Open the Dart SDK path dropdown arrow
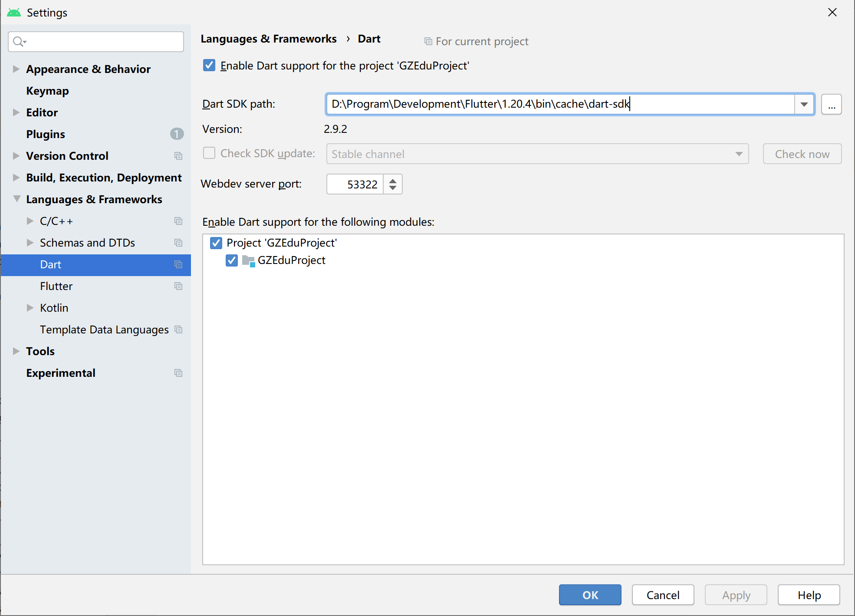 pos(804,104)
